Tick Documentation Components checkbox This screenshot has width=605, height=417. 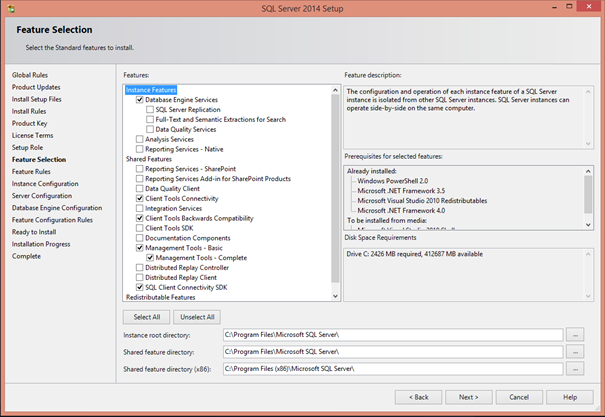tap(140, 238)
